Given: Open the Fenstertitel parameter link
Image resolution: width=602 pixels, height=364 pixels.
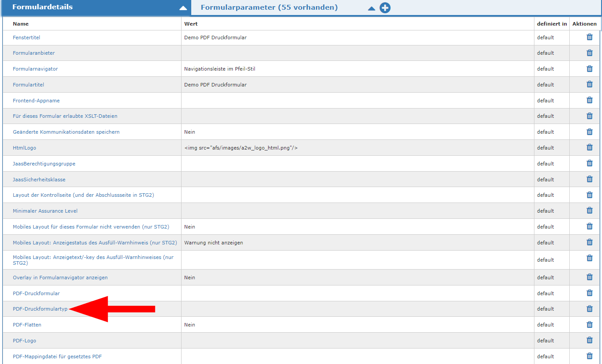Looking at the screenshot, I should pyautogui.click(x=27, y=38).
